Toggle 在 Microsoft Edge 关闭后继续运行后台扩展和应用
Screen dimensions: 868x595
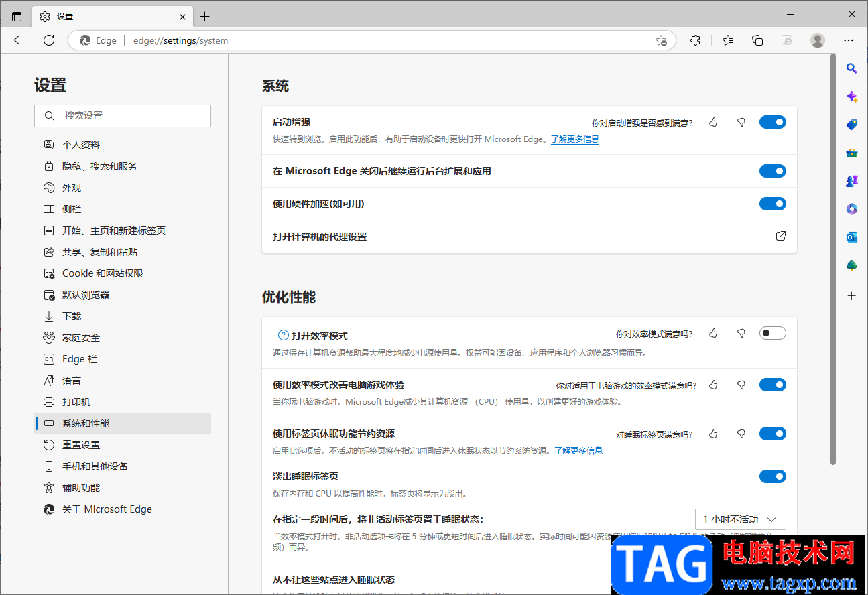[772, 171]
